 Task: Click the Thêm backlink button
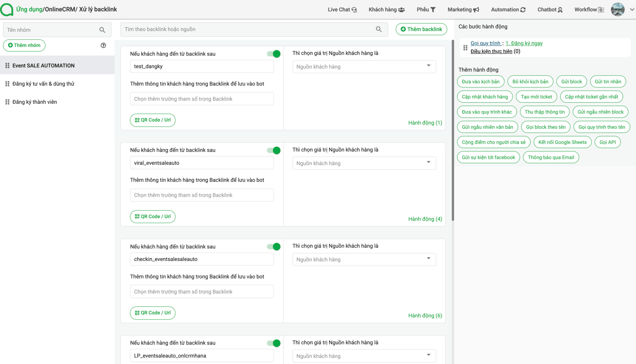(x=421, y=29)
